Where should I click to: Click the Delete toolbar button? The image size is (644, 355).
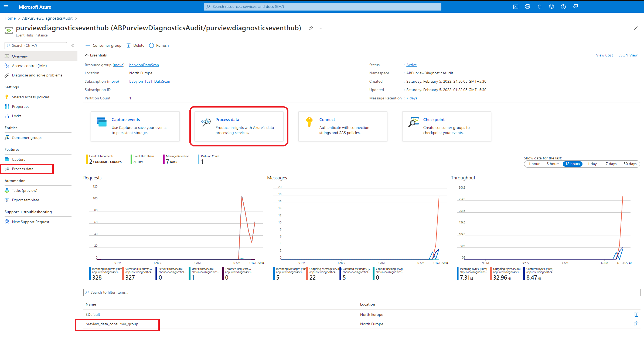pos(135,45)
